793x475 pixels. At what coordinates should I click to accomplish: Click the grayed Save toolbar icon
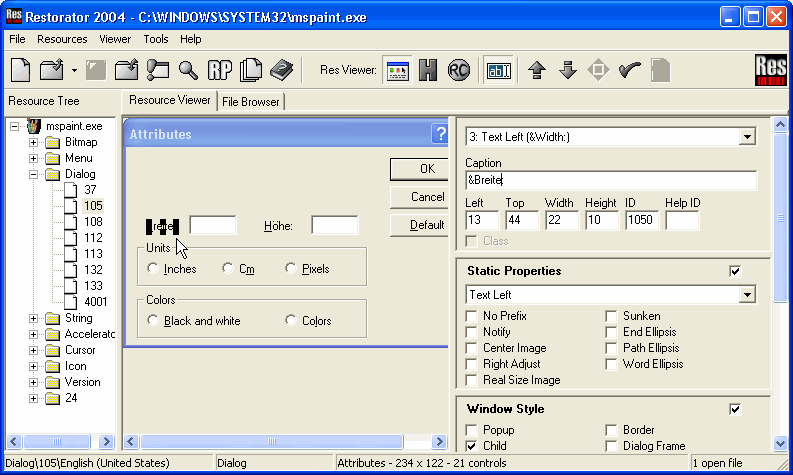[x=96, y=70]
